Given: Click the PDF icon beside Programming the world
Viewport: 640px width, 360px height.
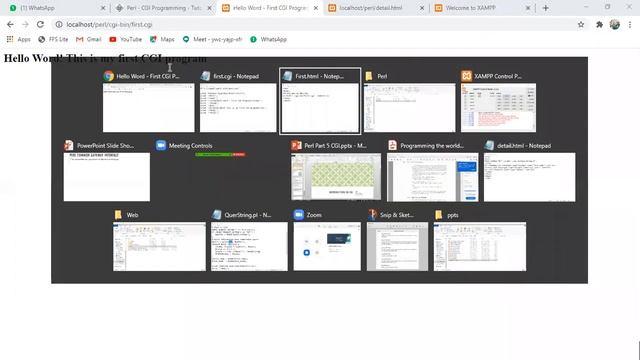Looking at the screenshot, I should point(392,145).
